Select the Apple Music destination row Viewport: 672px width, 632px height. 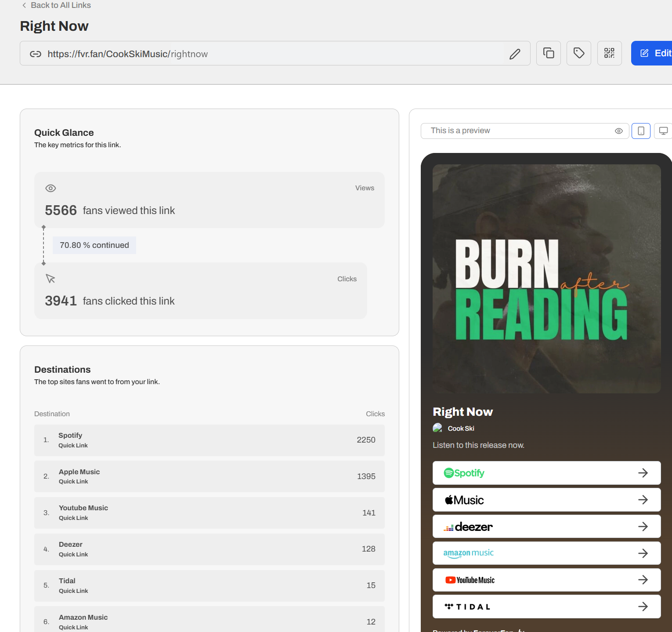[210, 476]
